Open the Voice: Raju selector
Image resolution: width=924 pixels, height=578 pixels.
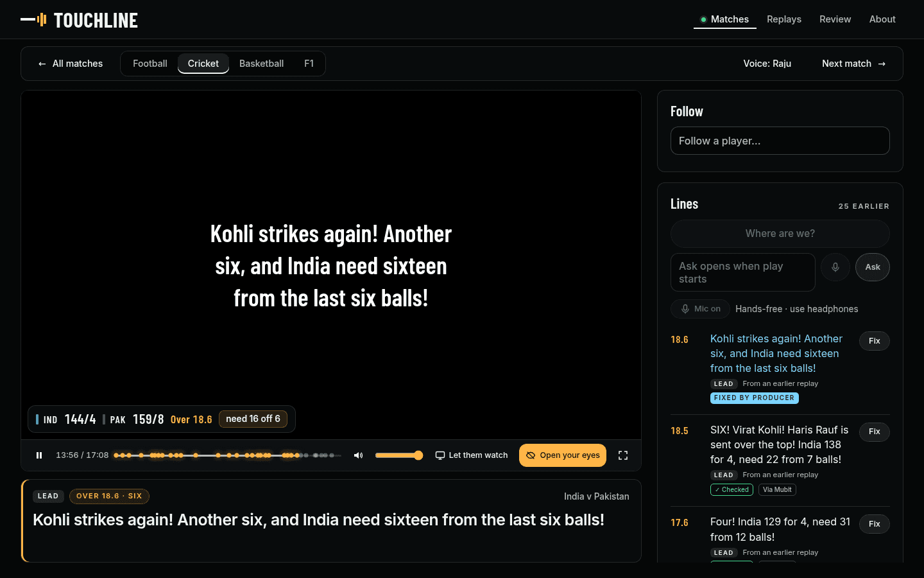(x=767, y=64)
